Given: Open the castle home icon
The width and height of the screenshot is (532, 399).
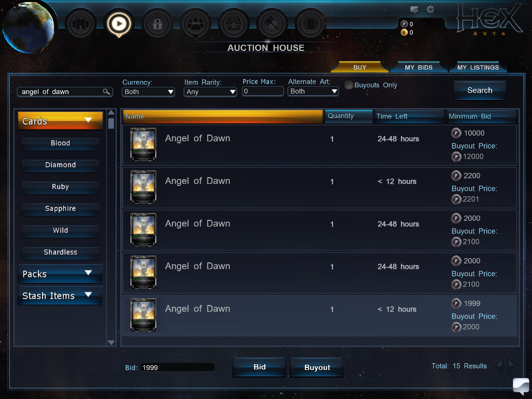Looking at the screenshot, I should (x=81, y=24).
